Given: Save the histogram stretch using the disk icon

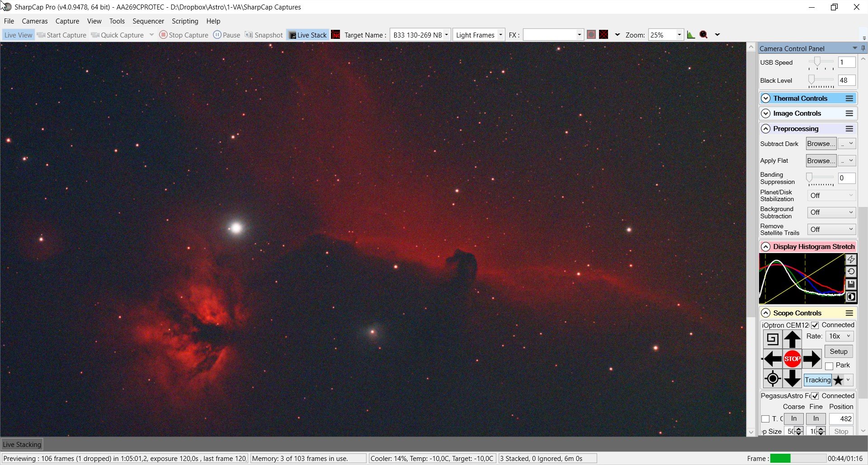Looking at the screenshot, I should click(x=851, y=284).
